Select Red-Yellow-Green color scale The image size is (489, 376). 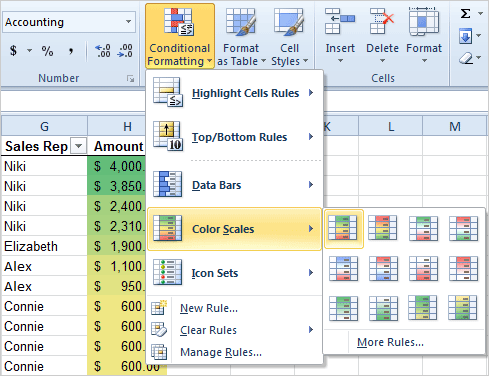(x=383, y=228)
